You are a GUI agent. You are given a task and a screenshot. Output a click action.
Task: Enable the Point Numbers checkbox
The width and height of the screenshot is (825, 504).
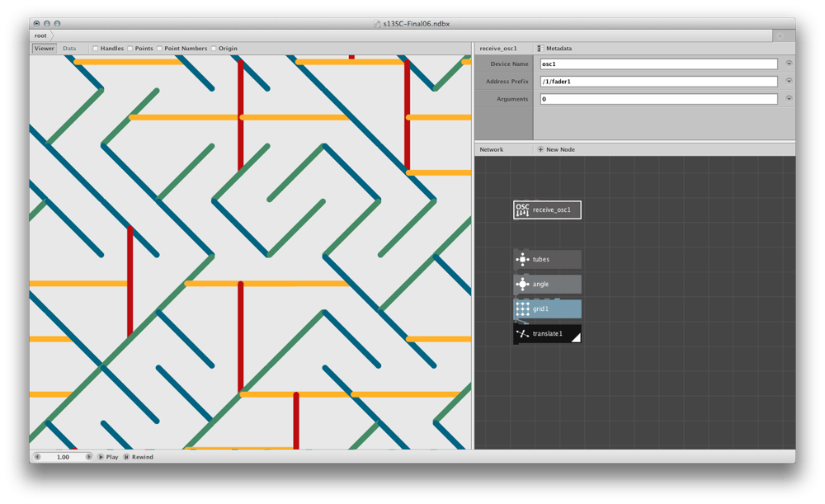tap(159, 49)
